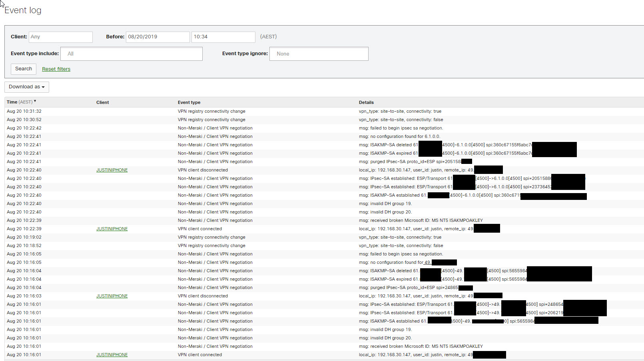
Task: Click the Before date field 08/20/2019
Action: [158, 37]
